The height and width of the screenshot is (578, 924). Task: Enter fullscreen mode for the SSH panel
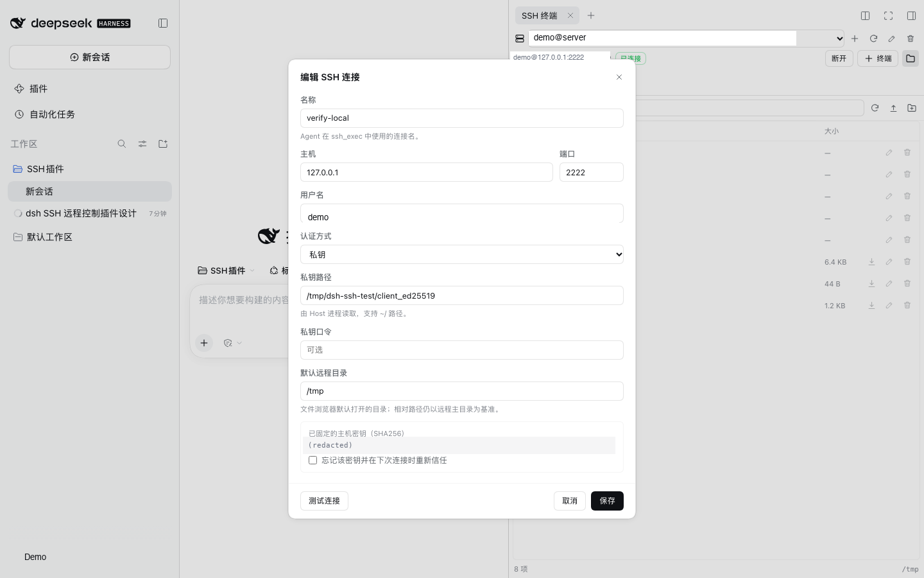click(888, 15)
